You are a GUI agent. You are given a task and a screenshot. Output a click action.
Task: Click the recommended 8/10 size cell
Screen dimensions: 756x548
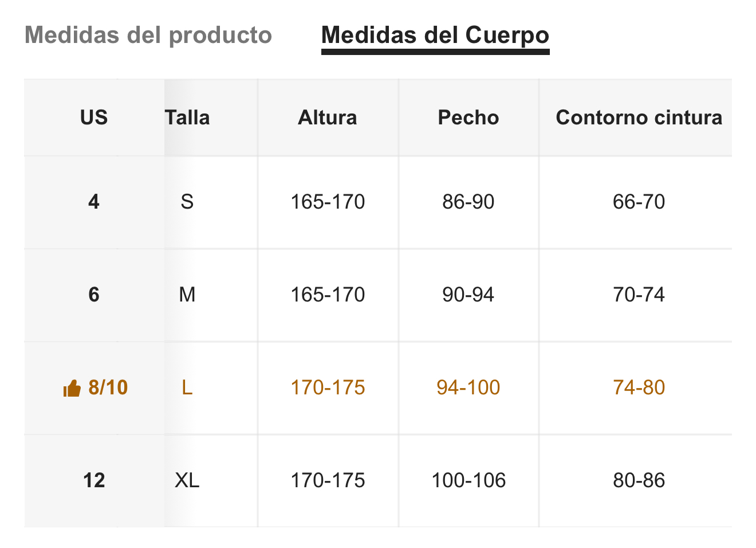click(x=95, y=387)
